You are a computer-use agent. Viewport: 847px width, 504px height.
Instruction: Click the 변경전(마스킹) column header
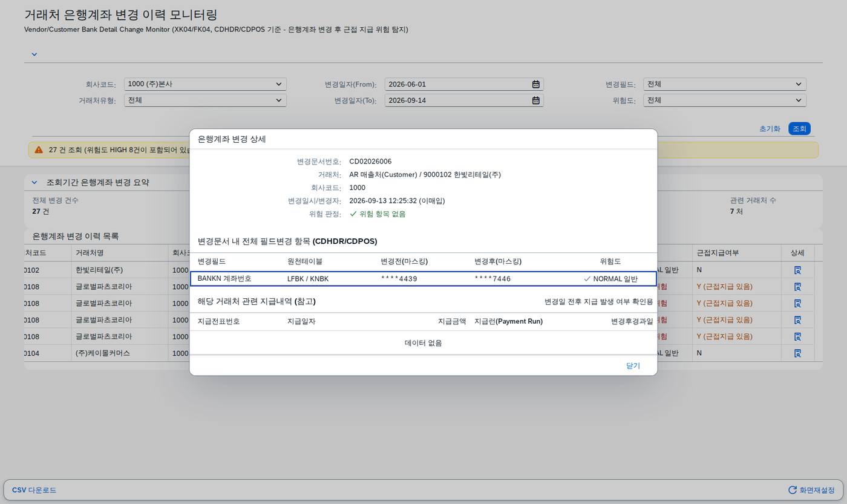pos(404,261)
